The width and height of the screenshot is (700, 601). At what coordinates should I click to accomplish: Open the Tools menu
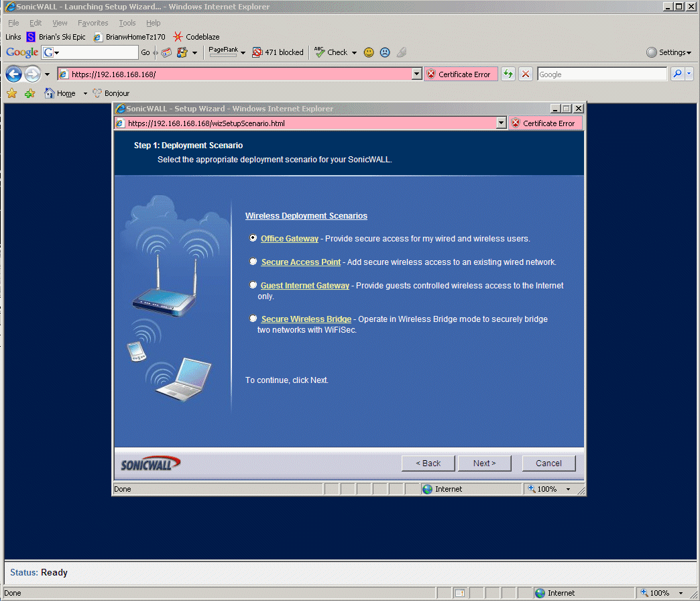pyautogui.click(x=127, y=23)
